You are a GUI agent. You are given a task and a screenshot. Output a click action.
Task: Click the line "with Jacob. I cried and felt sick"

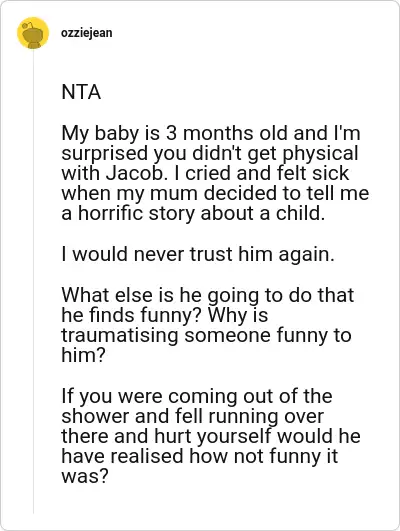[x=205, y=173]
